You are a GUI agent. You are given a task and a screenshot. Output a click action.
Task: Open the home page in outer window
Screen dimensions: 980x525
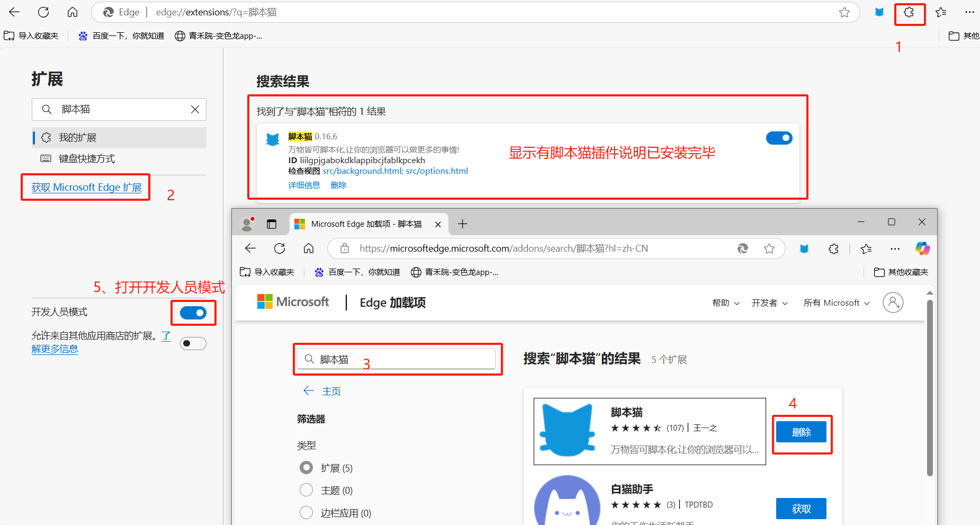click(73, 12)
